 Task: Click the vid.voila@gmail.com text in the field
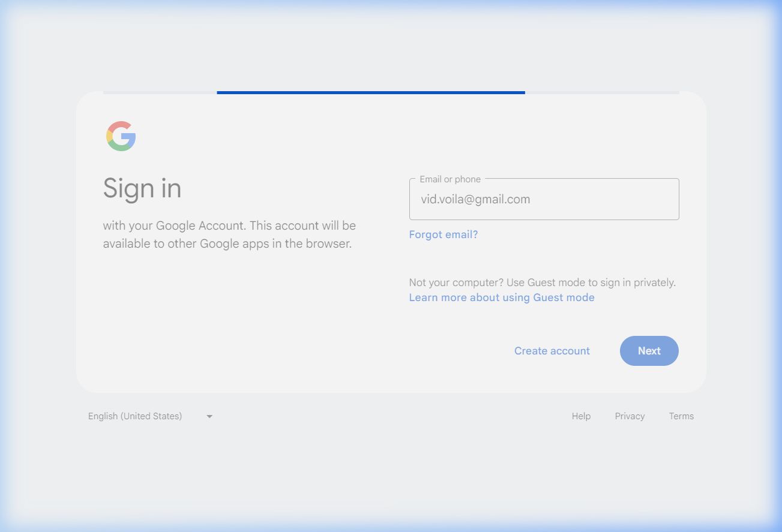click(475, 200)
